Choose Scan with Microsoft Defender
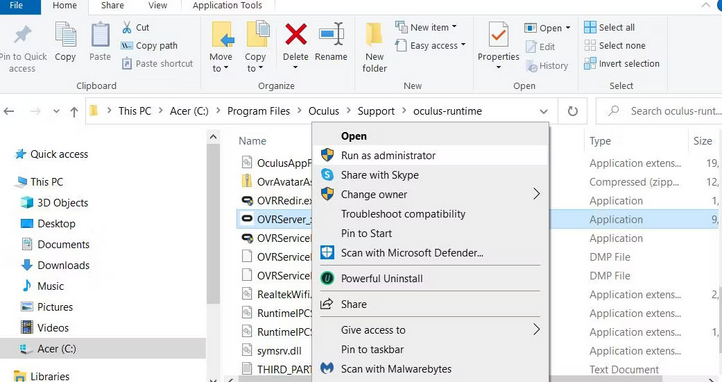Viewport: 722px width, 382px height. pyautogui.click(x=431, y=253)
